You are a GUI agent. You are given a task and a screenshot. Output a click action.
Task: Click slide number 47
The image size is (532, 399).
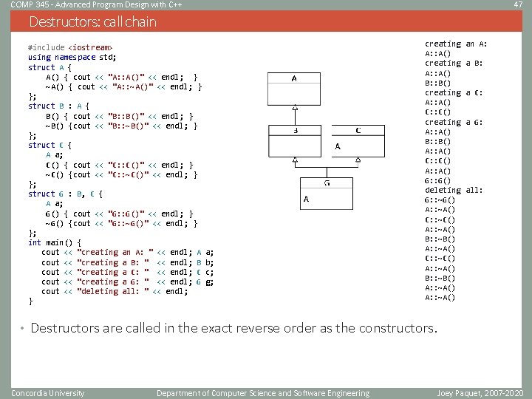[518, 4]
